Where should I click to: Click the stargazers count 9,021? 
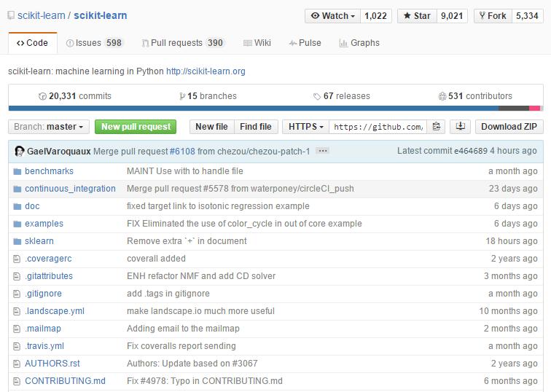[452, 16]
